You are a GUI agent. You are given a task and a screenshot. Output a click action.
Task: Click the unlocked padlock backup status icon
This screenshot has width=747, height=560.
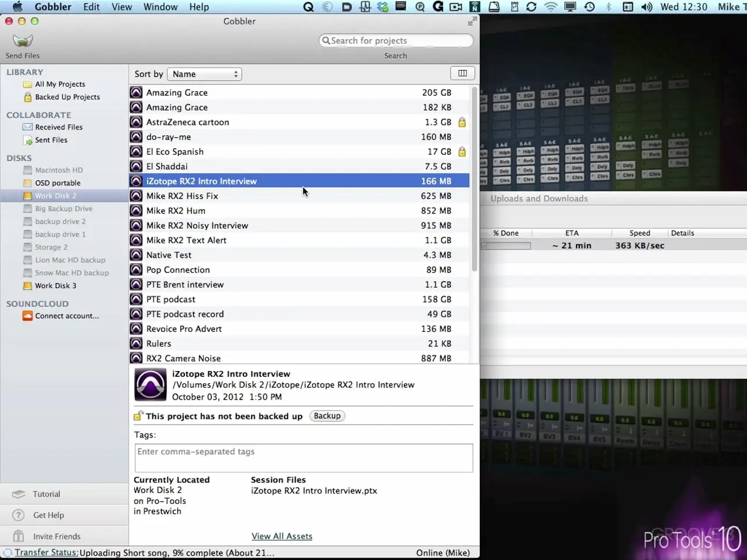(x=138, y=416)
